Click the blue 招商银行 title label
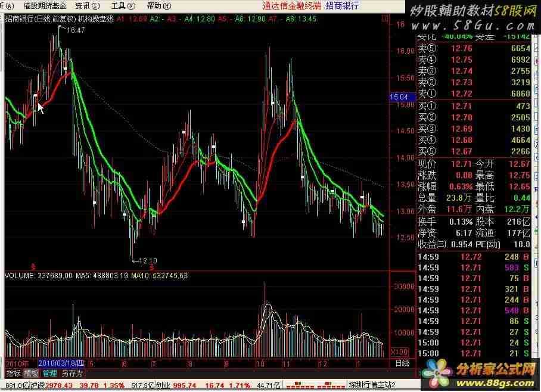 point(342,6)
